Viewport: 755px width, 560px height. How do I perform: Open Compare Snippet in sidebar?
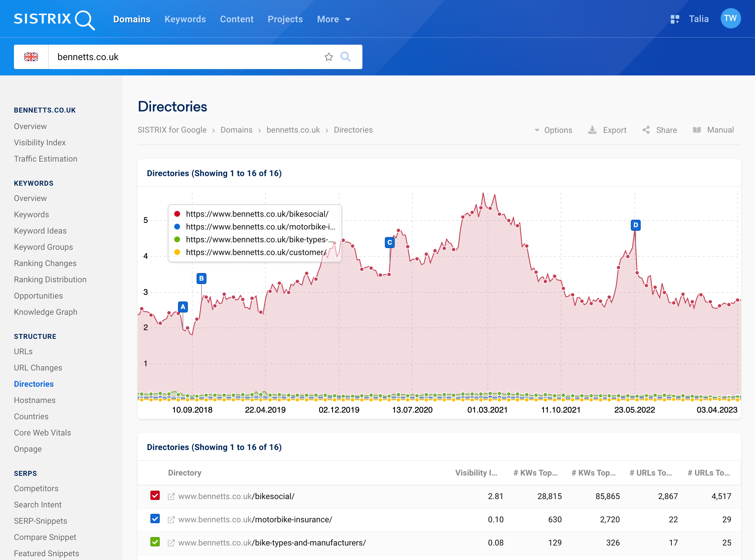coord(45,537)
